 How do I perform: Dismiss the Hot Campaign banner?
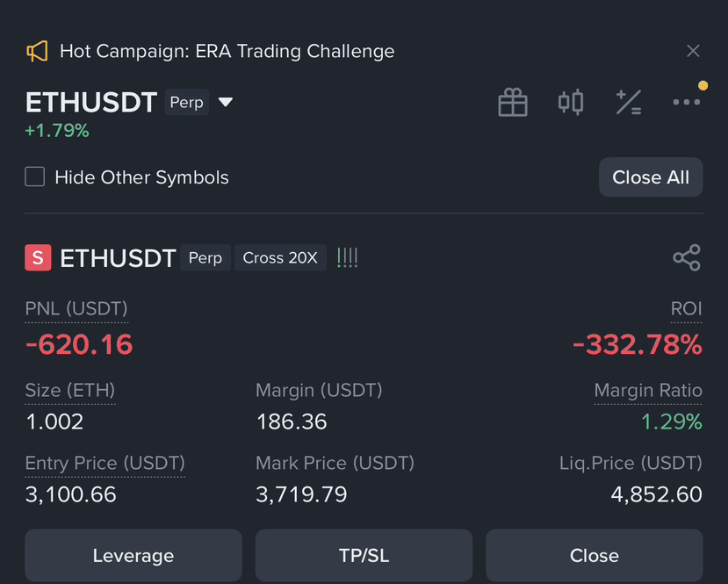tap(693, 51)
